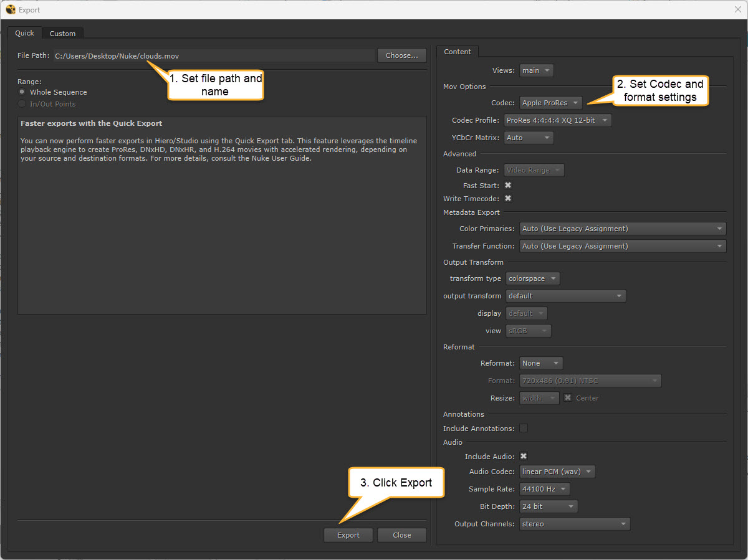The image size is (748, 560).
Task: Close the Export dialog window
Action: point(737,9)
